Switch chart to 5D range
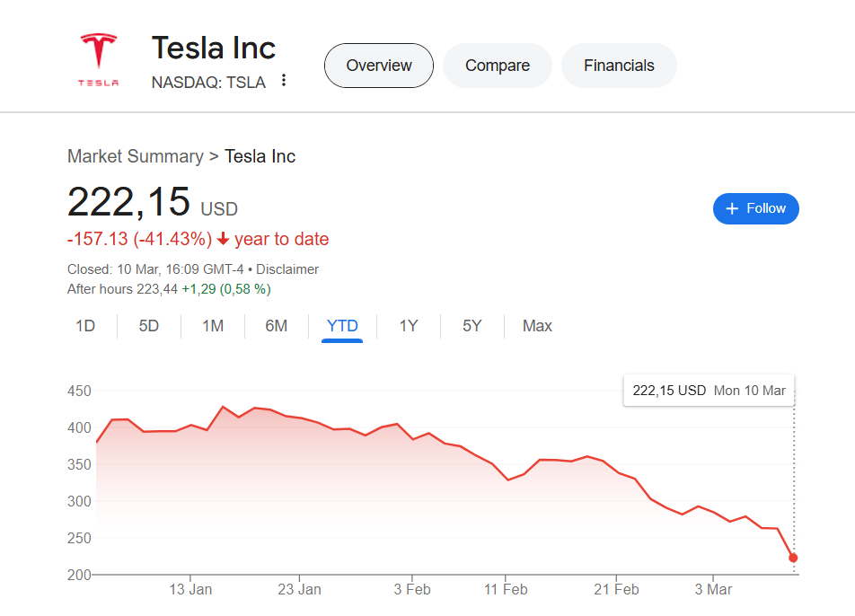Image resolution: width=855 pixels, height=616 pixels. (149, 326)
